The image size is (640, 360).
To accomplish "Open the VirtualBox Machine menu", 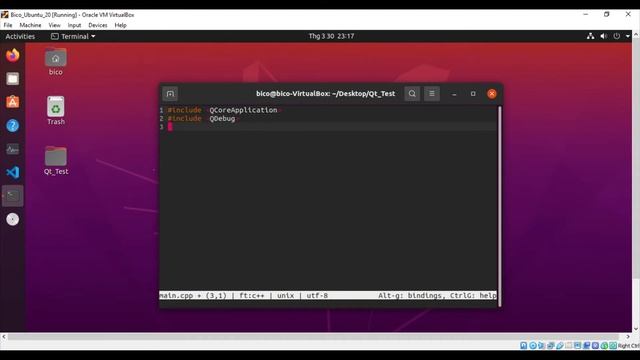I will point(30,25).
